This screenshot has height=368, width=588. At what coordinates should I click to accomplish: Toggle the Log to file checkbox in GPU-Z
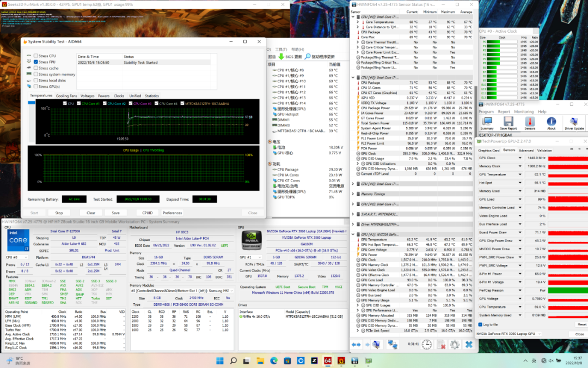click(480, 324)
